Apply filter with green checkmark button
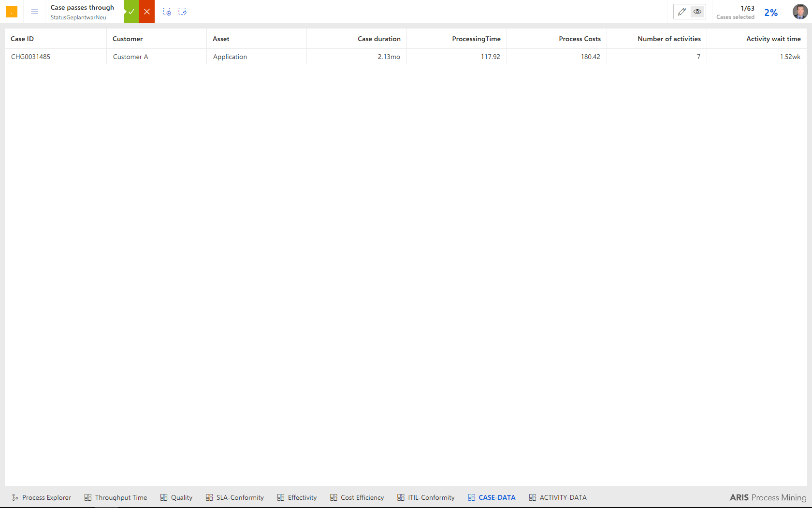812x508 pixels. (131, 12)
